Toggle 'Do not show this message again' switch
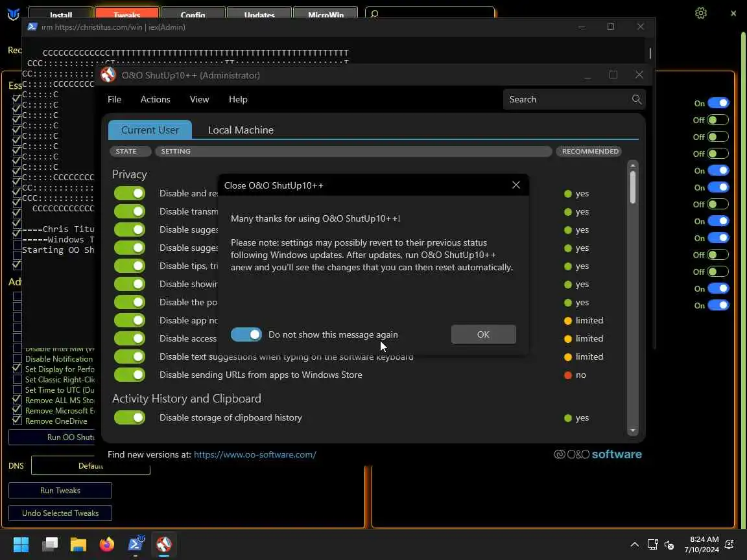This screenshot has height=560, width=747. point(246,334)
